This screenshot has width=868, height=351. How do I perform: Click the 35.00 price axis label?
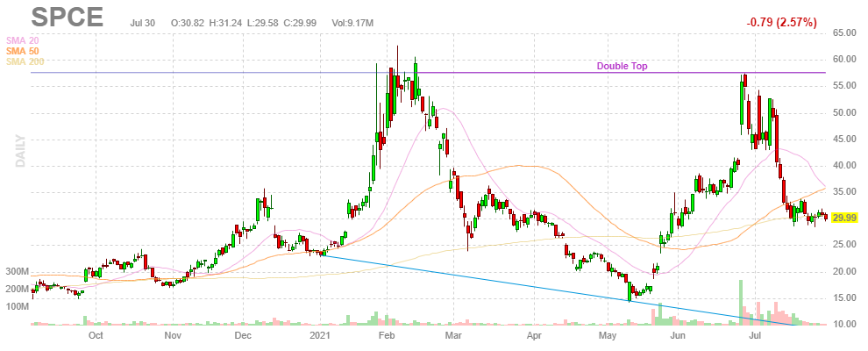(844, 192)
